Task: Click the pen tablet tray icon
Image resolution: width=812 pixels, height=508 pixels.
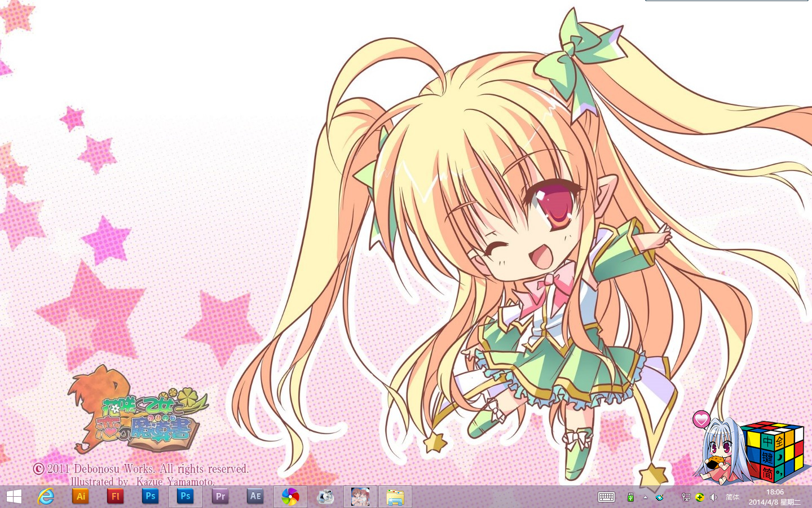Action: pyautogui.click(x=659, y=497)
